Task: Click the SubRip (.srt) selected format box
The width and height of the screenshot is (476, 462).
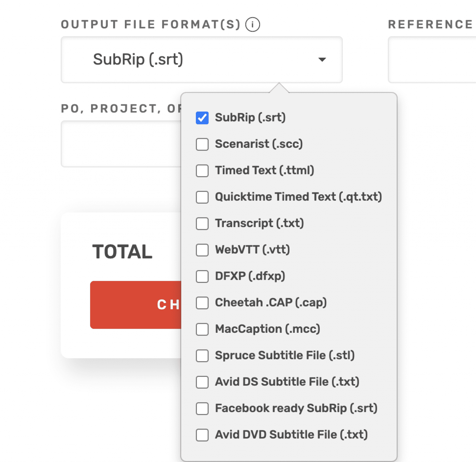Action: tap(186, 59)
